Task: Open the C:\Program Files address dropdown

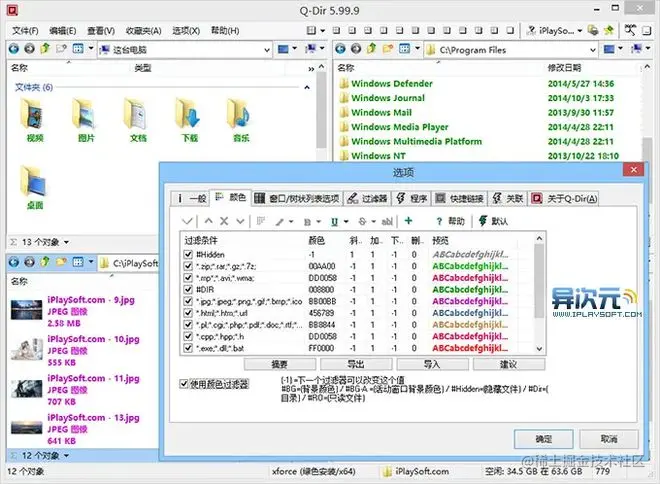Action: point(593,50)
